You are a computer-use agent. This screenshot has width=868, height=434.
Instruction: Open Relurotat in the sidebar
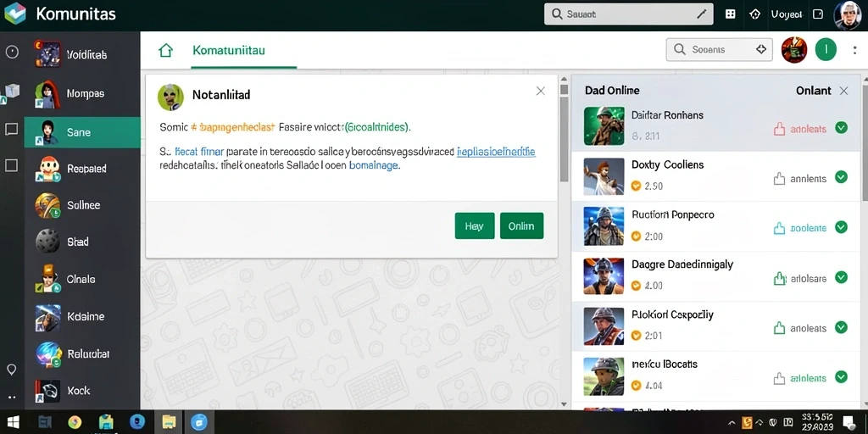82,353
